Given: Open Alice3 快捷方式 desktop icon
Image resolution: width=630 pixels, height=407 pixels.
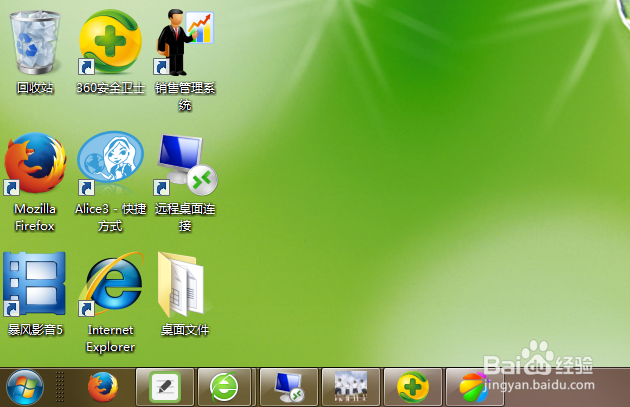Looking at the screenshot, I should [110, 163].
